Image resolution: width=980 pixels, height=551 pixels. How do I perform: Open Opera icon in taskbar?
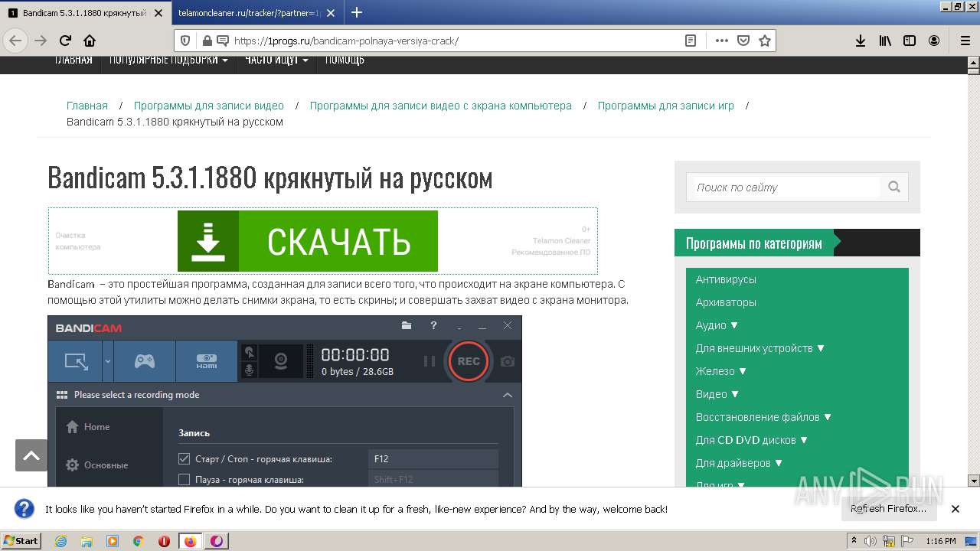pos(164,541)
